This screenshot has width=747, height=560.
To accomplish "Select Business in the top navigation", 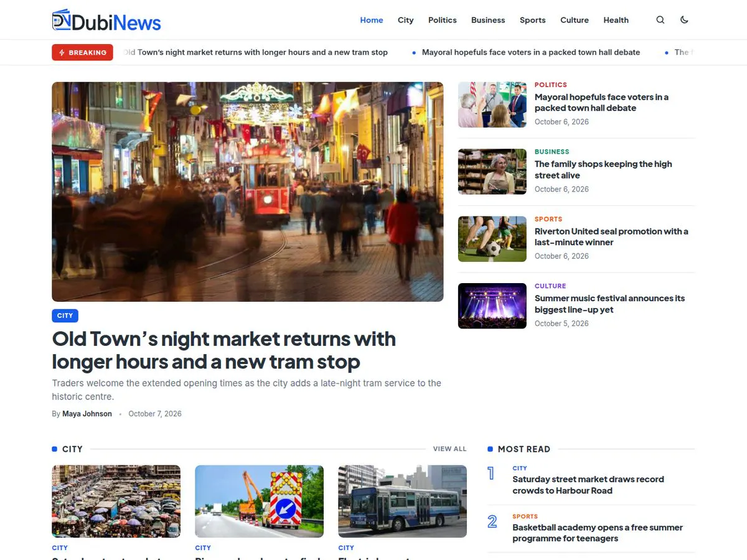I will [x=488, y=20].
